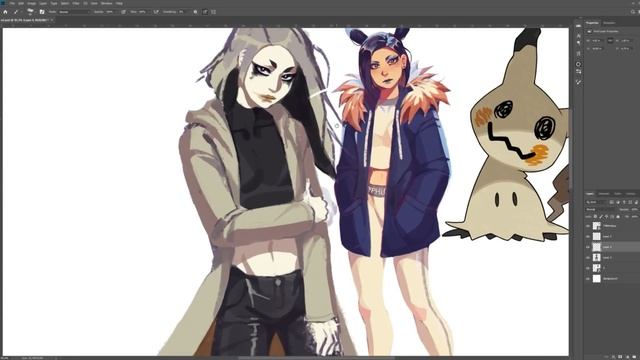Open the layer blend mode dropdown
This screenshot has height=360, width=640.
tap(600, 209)
